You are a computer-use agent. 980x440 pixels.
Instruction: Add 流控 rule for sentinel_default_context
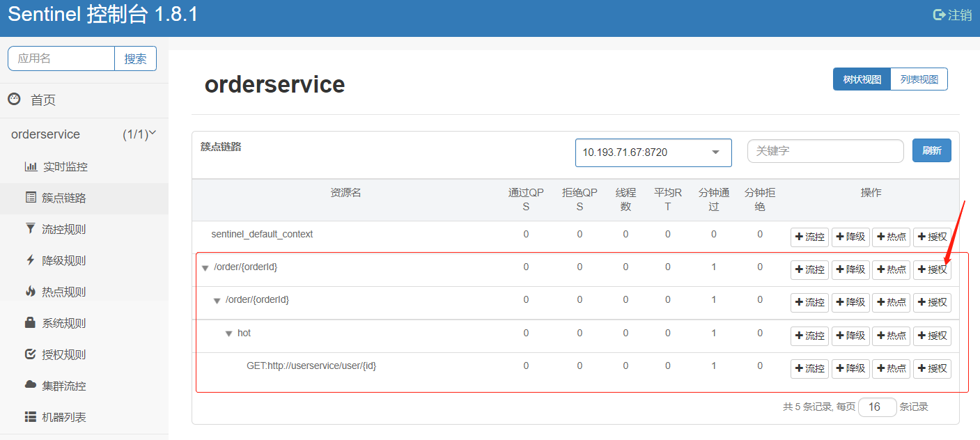click(x=809, y=237)
